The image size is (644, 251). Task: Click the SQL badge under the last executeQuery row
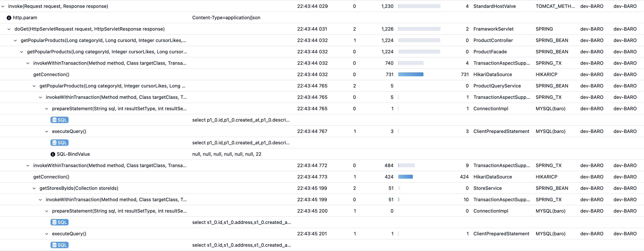(60, 245)
